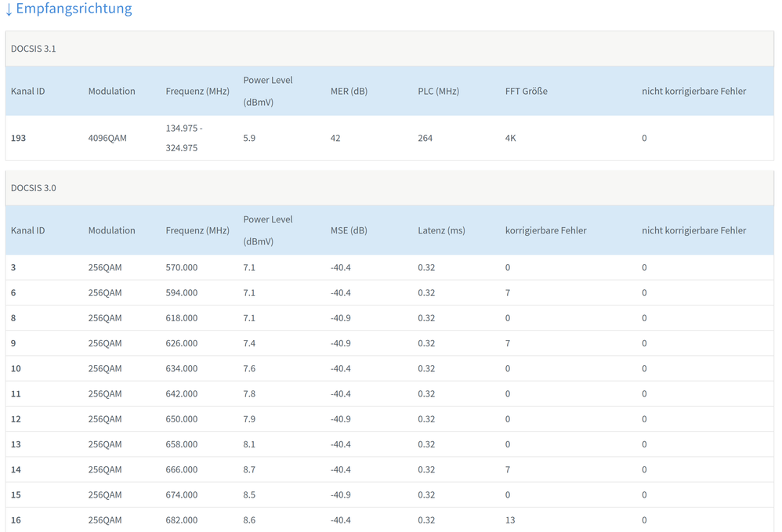Select channel ID 193 cell
This screenshot has width=782, height=532.
pyautogui.click(x=18, y=138)
